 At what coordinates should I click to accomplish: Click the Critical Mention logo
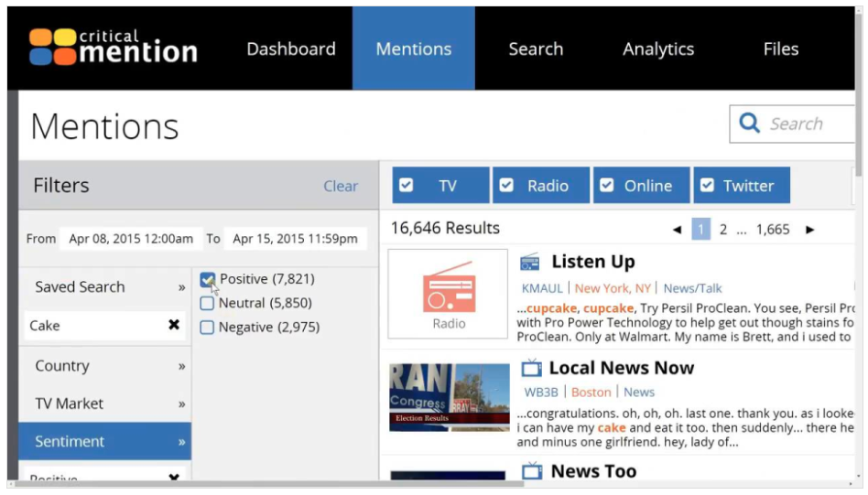pos(114,47)
